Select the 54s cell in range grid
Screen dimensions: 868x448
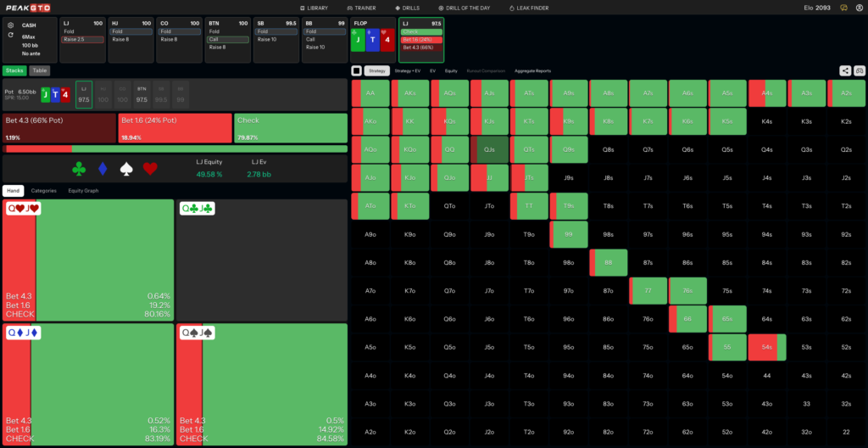click(x=766, y=347)
